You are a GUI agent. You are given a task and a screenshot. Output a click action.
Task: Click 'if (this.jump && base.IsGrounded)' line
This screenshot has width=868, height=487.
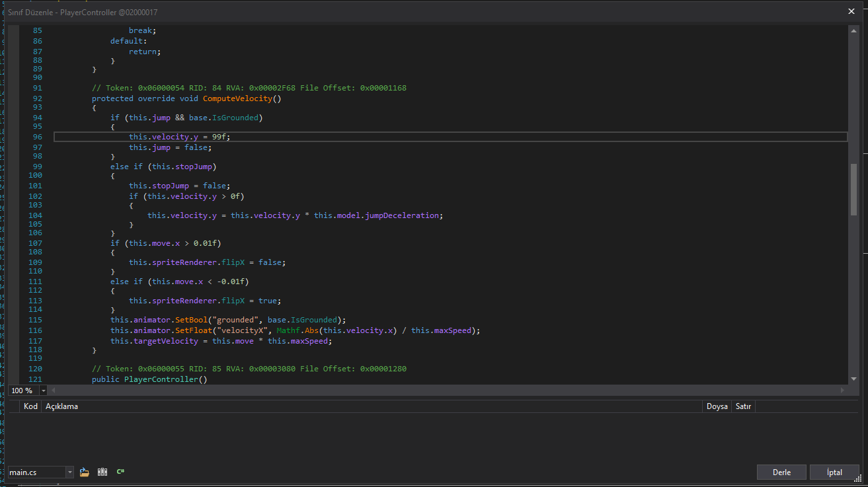(x=186, y=118)
